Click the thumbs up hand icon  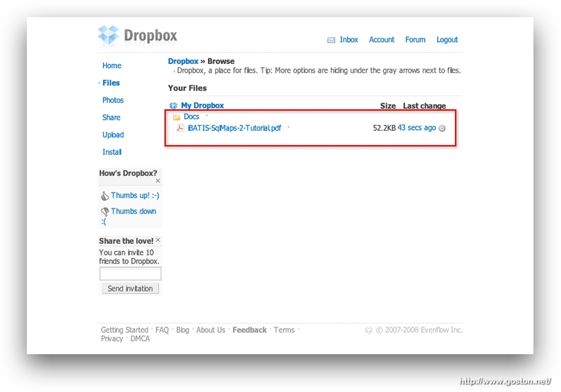pos(105,196)
